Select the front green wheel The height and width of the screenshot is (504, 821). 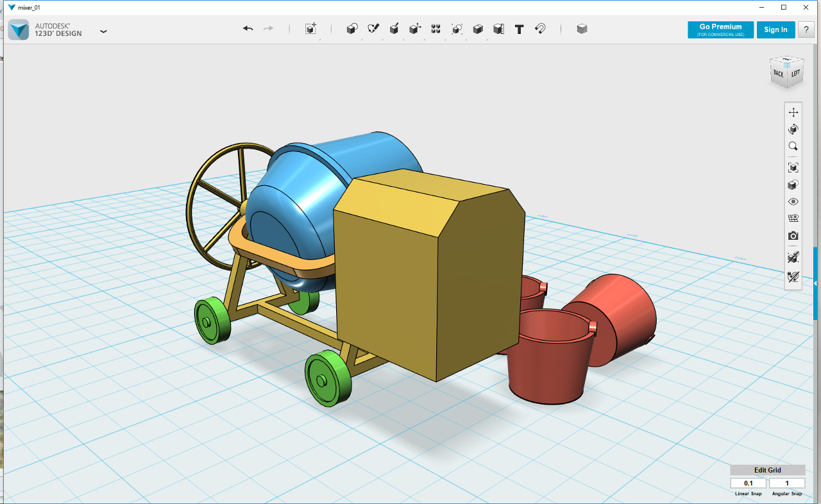[x=327, y=378]
